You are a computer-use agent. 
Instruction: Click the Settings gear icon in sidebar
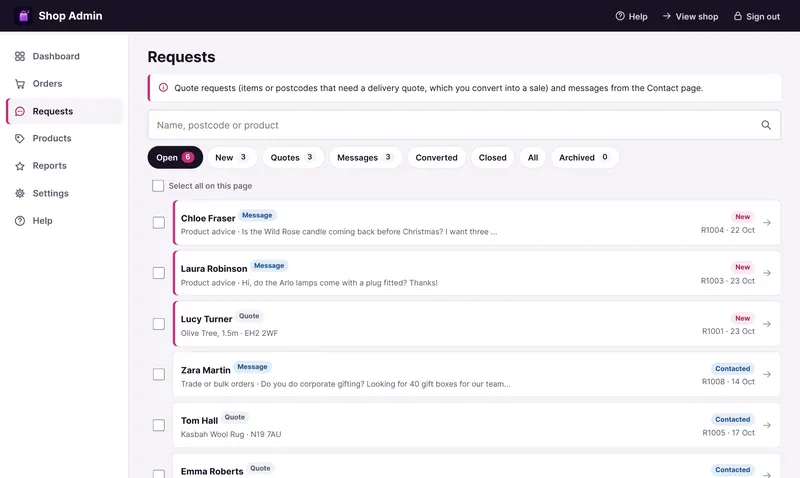pos(20,193)
